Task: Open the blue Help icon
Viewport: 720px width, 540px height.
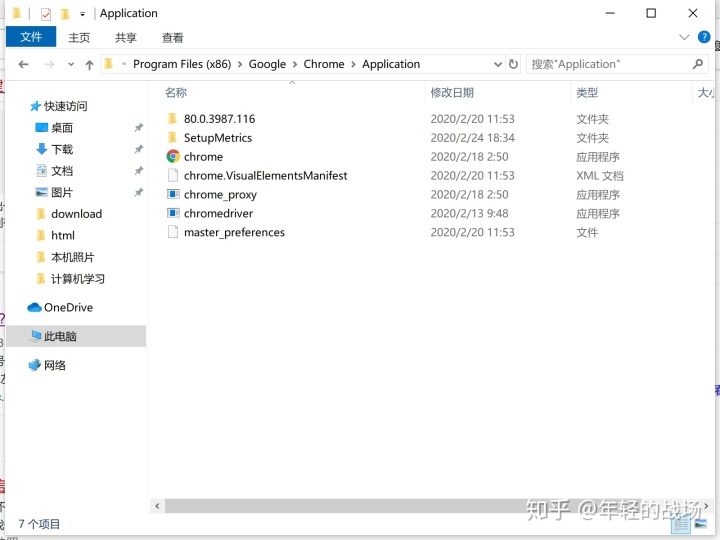Action: coord(703,37)
